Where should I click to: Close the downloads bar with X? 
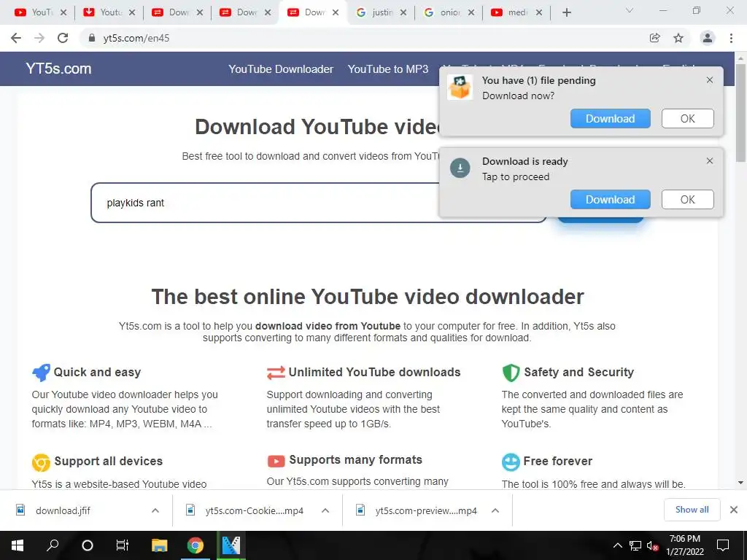point(734,510)
